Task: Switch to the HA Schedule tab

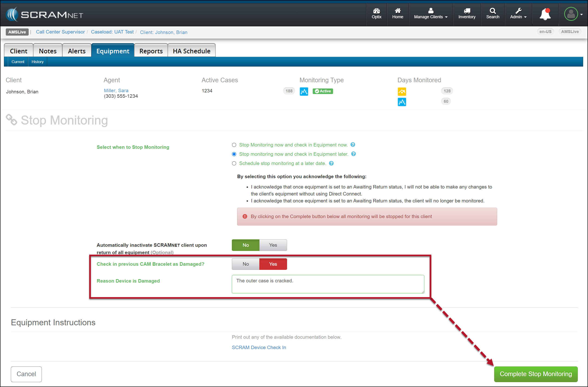Action: [191, 51]
